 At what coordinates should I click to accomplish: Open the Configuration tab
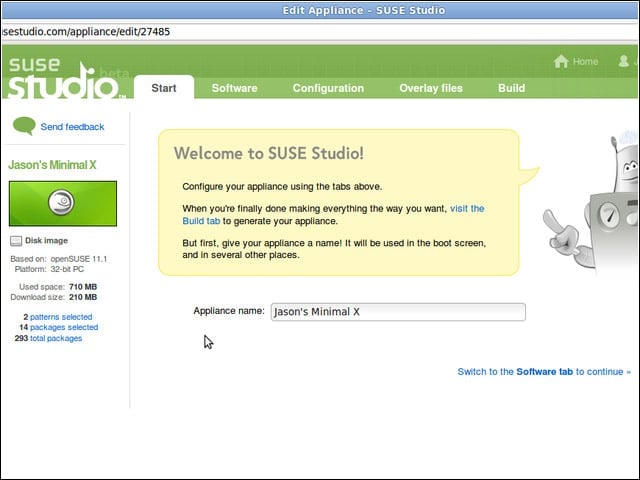tap(328, 88)
